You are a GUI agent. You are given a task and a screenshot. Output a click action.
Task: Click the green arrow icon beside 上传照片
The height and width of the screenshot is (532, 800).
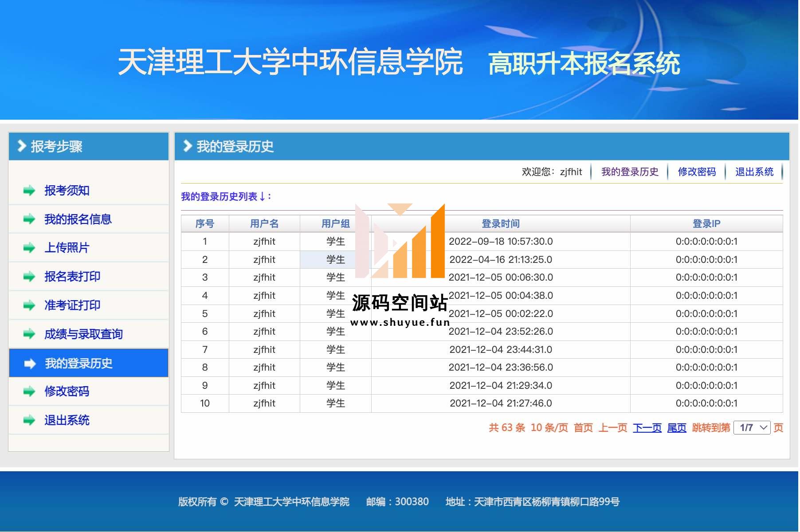click(29, 248)
